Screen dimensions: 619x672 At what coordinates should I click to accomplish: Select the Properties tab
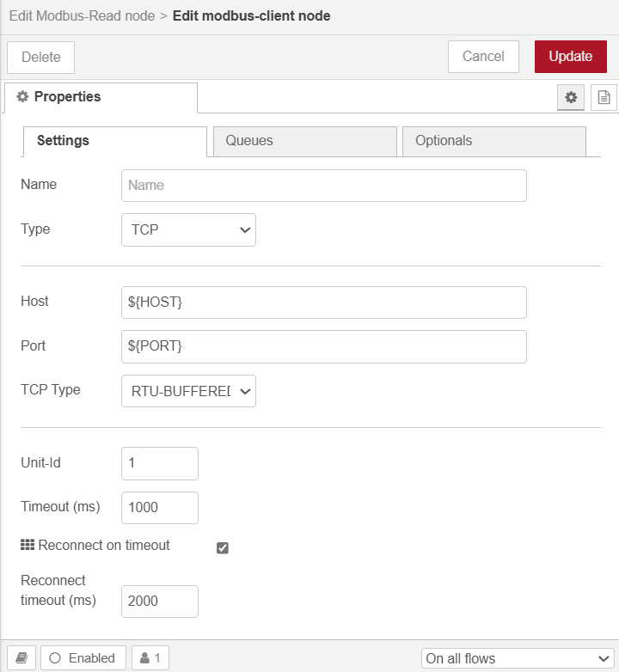pyautogui.click(x=101, y=97)
